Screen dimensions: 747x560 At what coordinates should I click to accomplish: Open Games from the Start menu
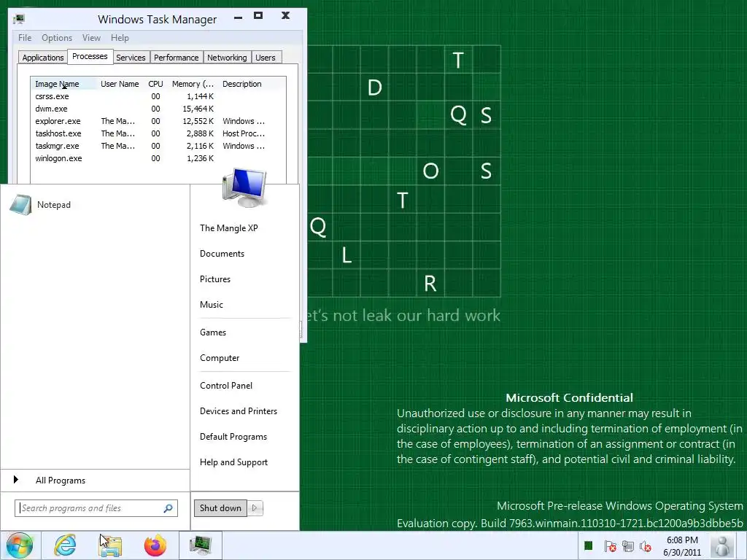pos(213,332)
